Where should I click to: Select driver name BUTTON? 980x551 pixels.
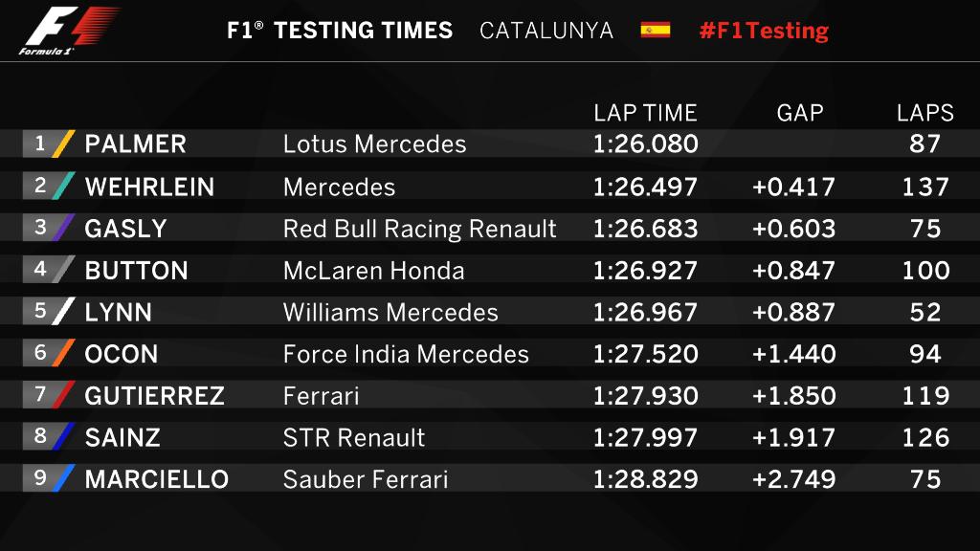click(137, 271)
